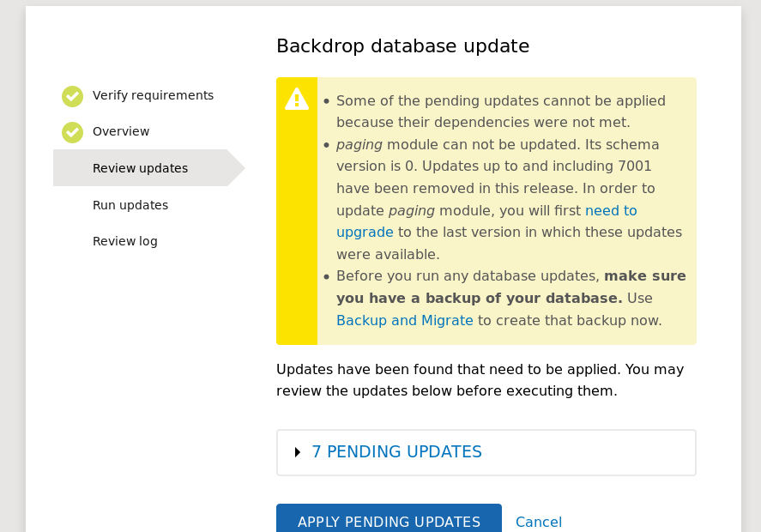This screenshot has width=761, height=532.
Task: Revisit the Verify requirements step
Action: pyautogui.click(x=153, y=95)
